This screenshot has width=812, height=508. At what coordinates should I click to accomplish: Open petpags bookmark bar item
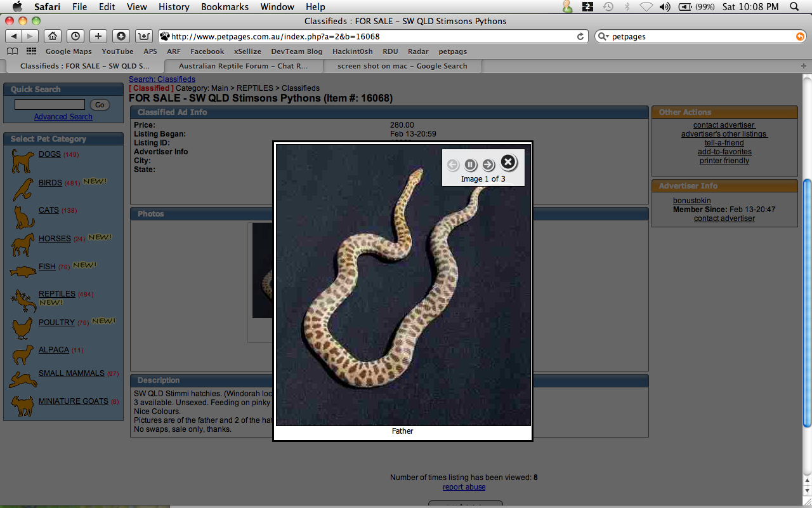452,51
